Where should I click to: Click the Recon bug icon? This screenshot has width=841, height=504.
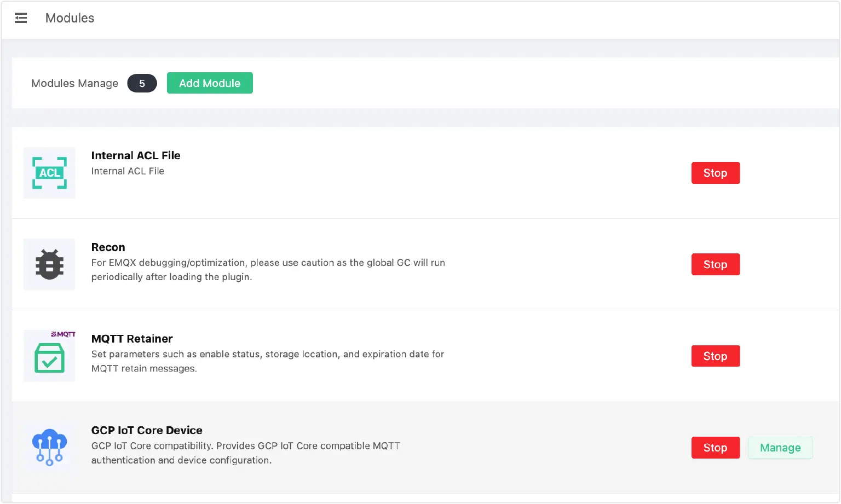click(49, 264)
